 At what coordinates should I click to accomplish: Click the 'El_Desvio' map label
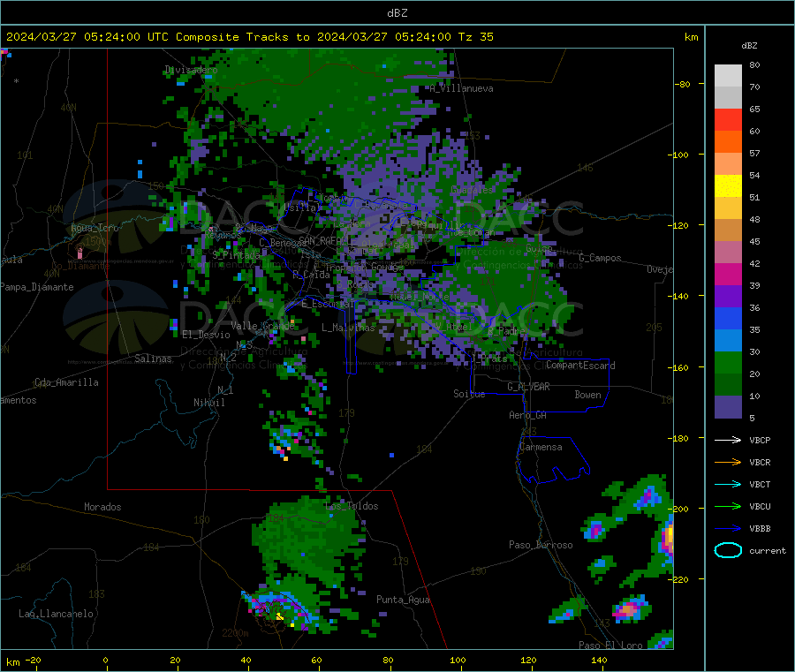[x=207, y=335]
